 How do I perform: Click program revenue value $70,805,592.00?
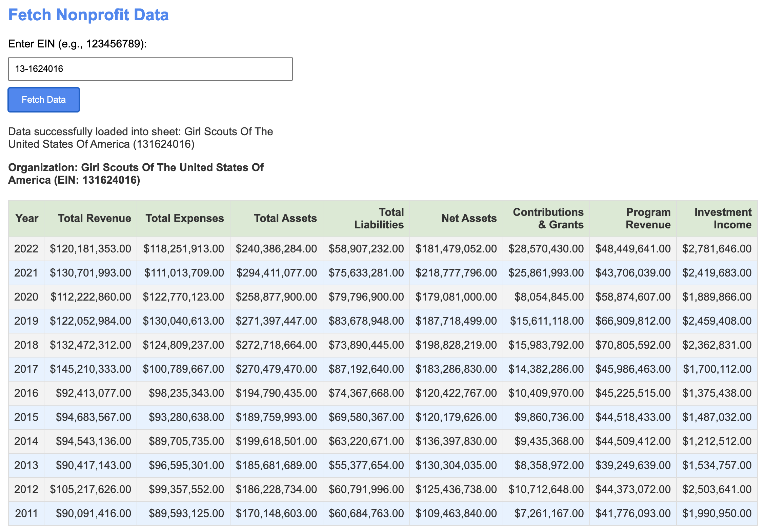(633, 345)
